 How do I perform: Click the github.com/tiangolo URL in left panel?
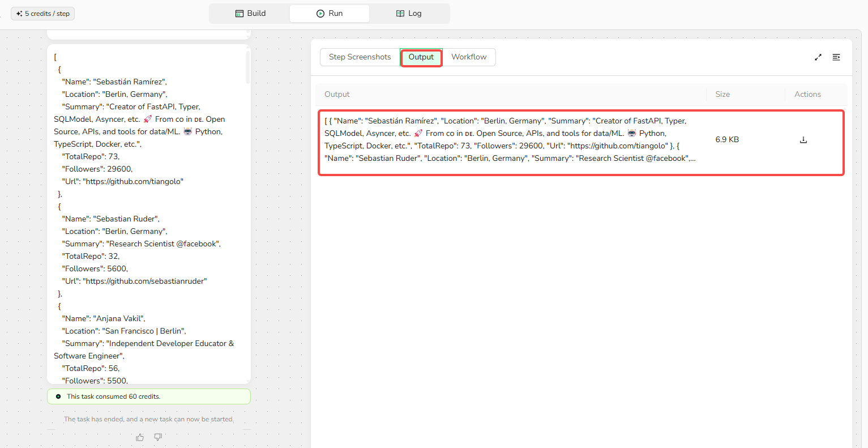[133, 182]
